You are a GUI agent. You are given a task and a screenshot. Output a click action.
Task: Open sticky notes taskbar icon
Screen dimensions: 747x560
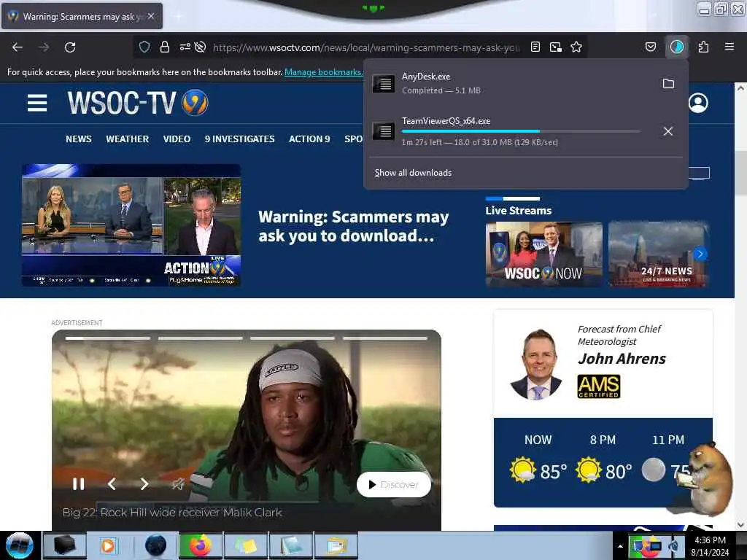pyautogui.click(x=246, y=545)
